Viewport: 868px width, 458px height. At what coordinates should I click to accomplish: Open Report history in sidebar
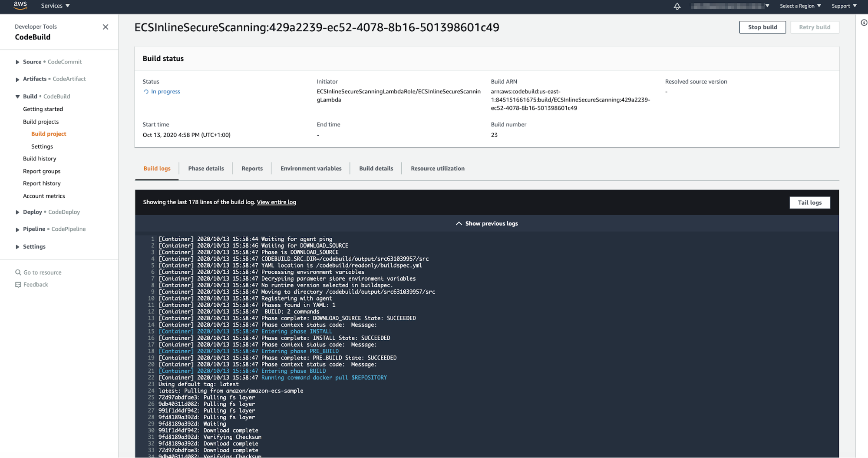click(42, 183)
